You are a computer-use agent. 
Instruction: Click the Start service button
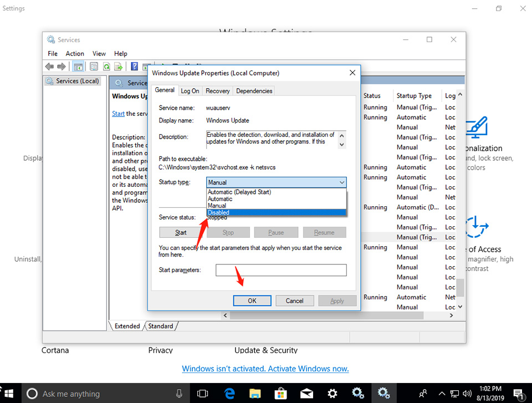point(181,232)
